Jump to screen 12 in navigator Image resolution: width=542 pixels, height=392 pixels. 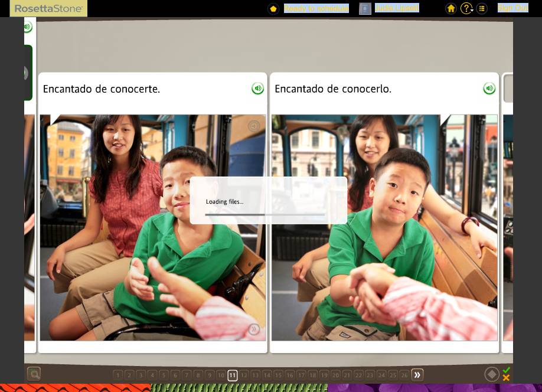pos(244,375)
